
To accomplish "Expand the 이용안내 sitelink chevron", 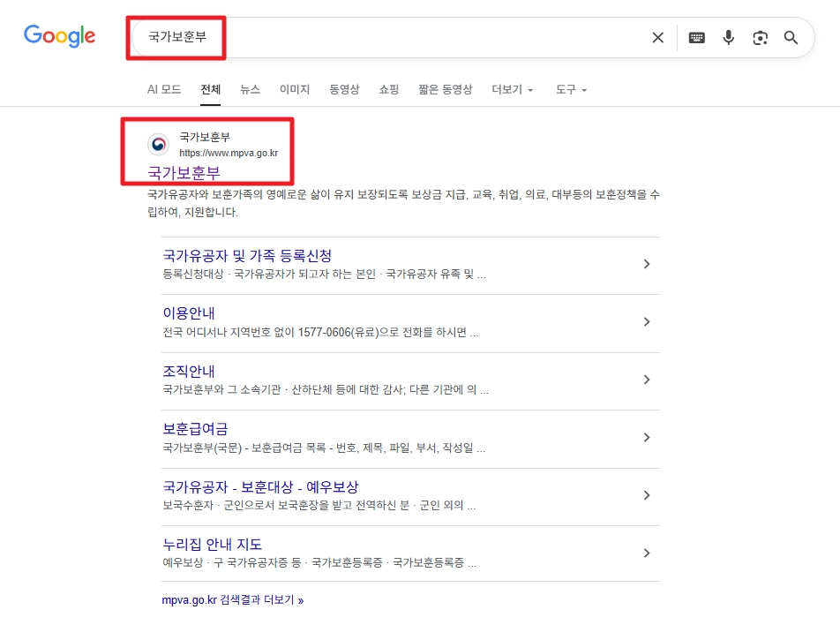I will [647, 321].
